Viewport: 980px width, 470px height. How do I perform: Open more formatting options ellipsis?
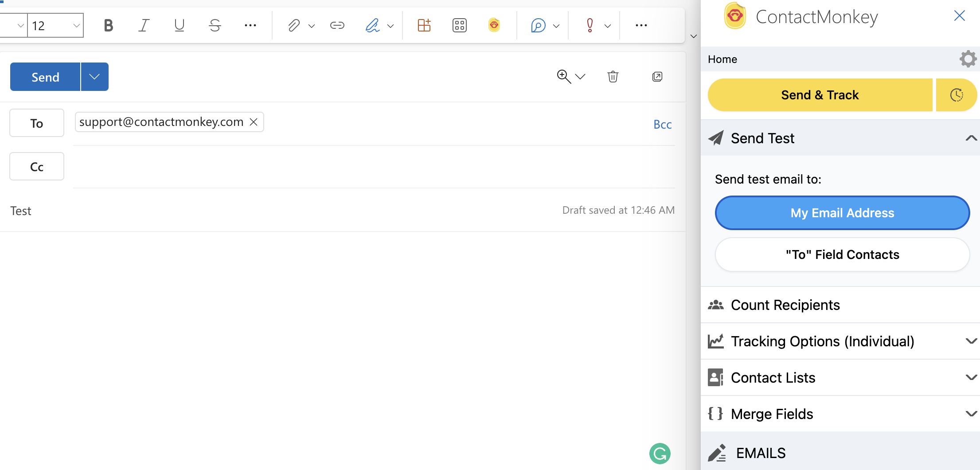250,25
